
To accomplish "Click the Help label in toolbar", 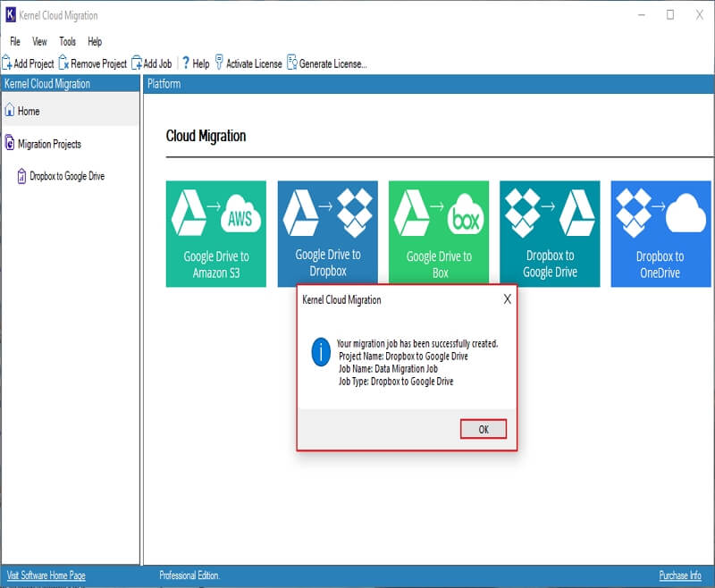I will coord(201,63).
